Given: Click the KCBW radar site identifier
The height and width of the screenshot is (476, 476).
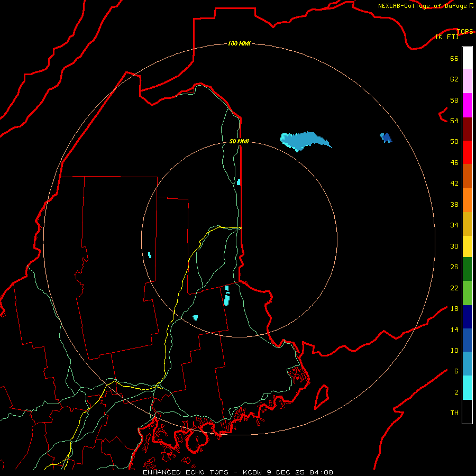Looking at the screenshot, I should pos(253,472).
